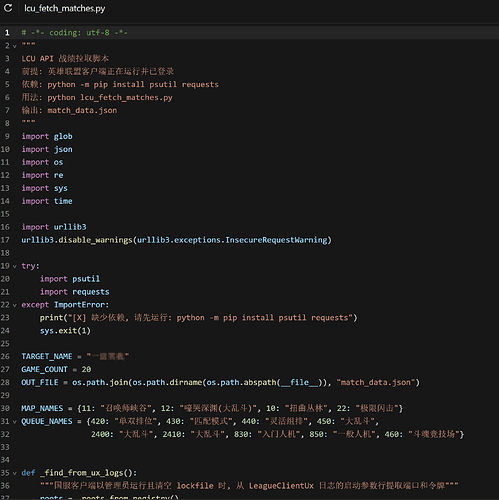This screenshot has width=499, height=500.
Task: Collapse the _find_from_ux_logs function at line 35
Action: (15, 473)
